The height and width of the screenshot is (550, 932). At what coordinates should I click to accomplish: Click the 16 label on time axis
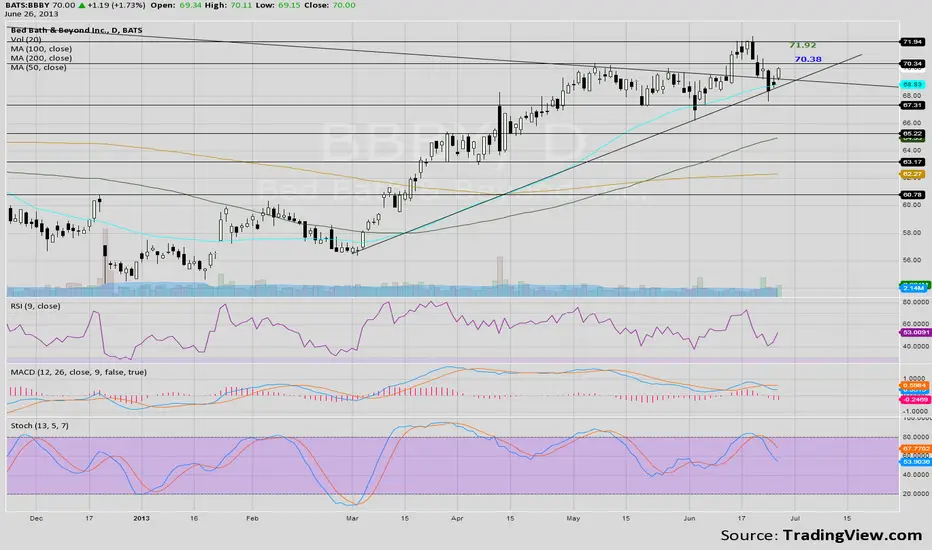(194, 518)
